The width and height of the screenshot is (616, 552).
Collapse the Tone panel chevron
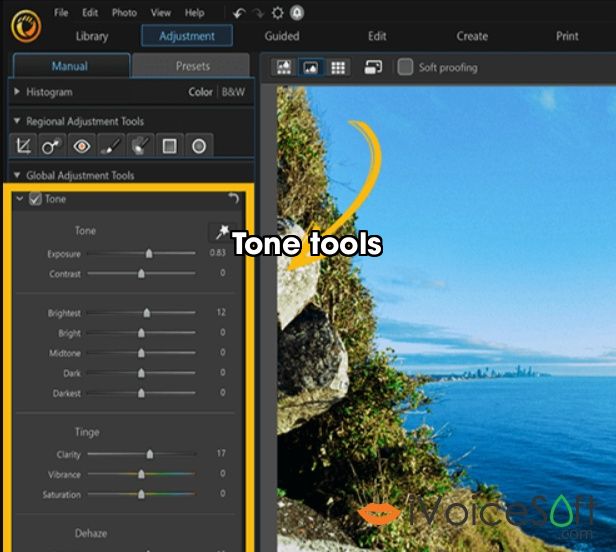20,199
